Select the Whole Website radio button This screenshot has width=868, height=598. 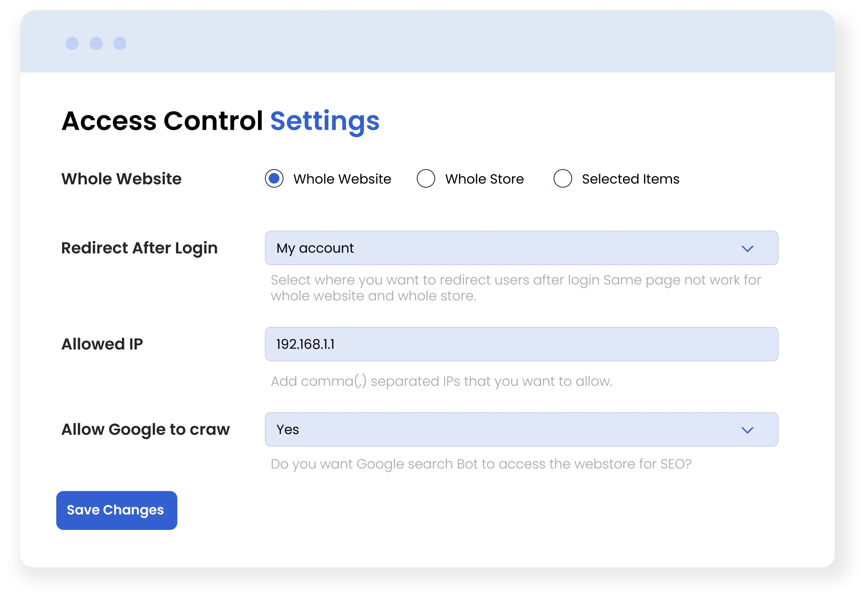274,178
